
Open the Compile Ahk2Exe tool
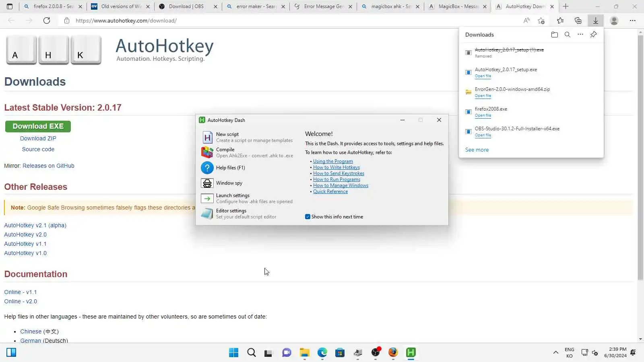pyautogui.click(x=247, y=152)
